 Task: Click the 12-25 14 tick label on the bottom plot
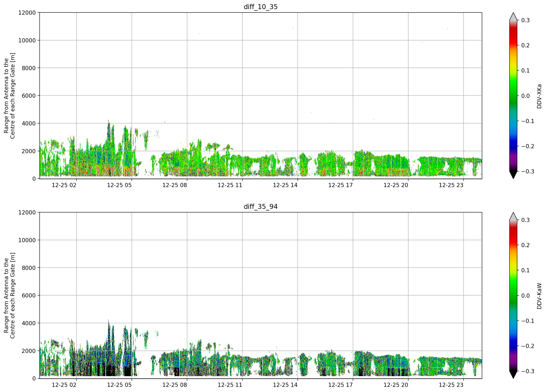285,385
